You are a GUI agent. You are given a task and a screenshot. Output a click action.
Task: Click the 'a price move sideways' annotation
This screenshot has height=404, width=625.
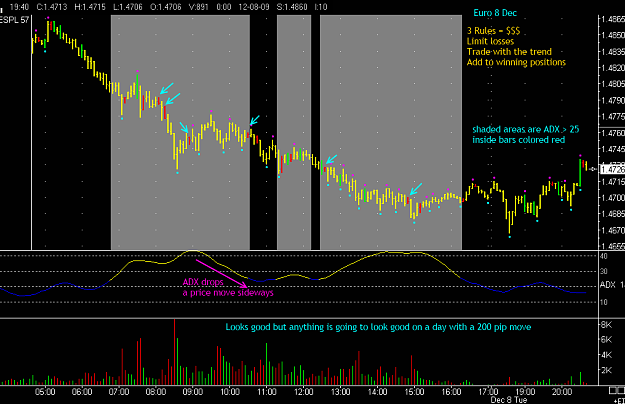click(228, 293)
